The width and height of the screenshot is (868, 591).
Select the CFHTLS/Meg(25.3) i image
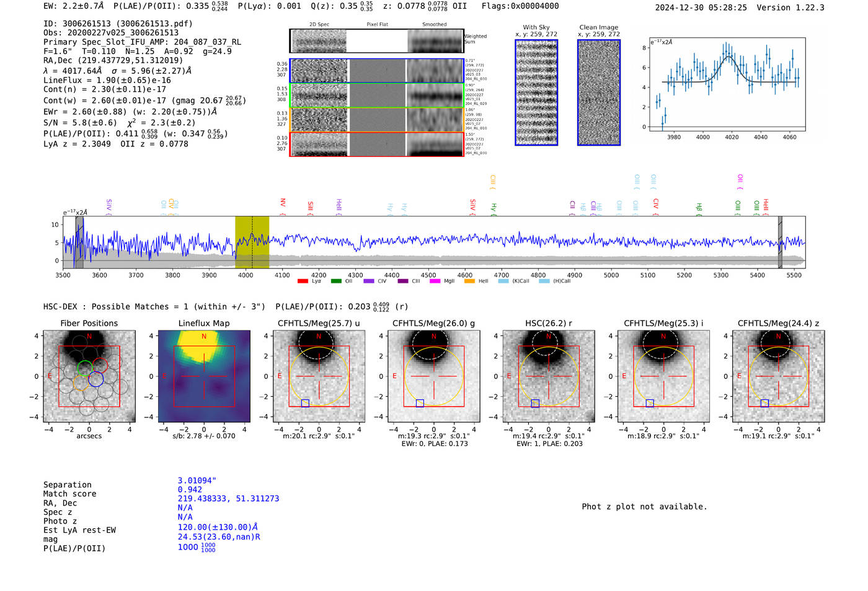pos(663,376)
